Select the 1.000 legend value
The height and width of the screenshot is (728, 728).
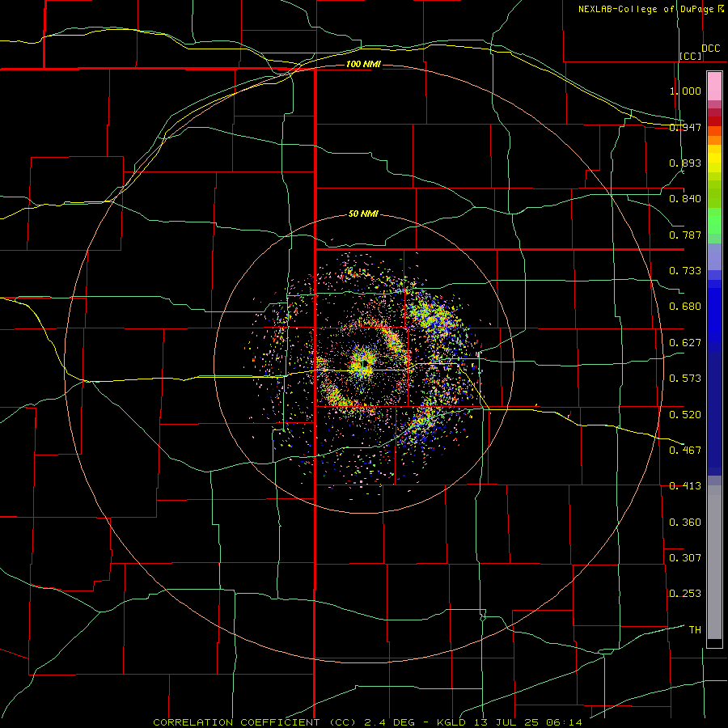click(x=685, y=91)
